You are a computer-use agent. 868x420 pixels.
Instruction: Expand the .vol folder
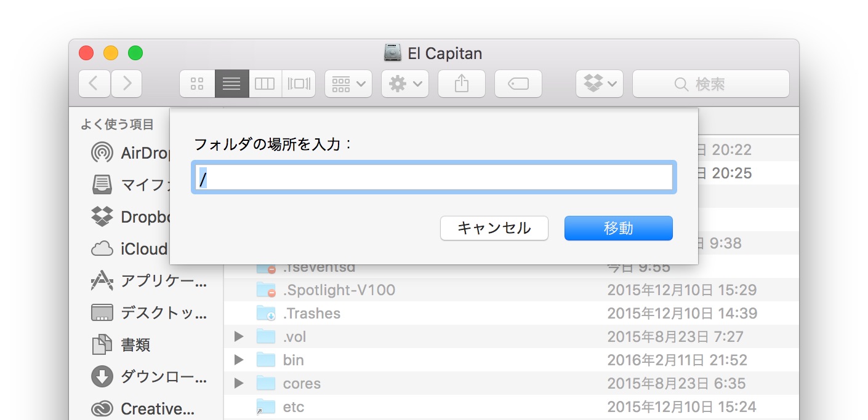pos(239,336)
